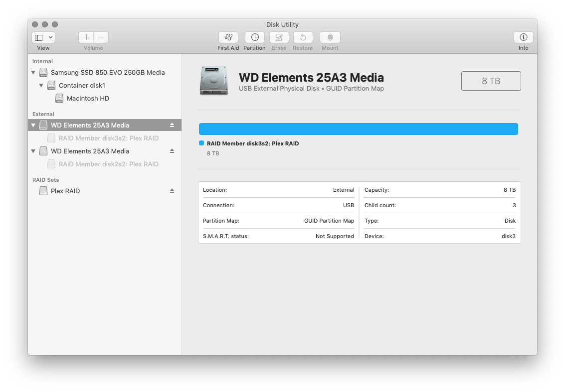Viewport: 565px width, 392px height.
Task: Click the Type Disk value
Action: (510, 221)
